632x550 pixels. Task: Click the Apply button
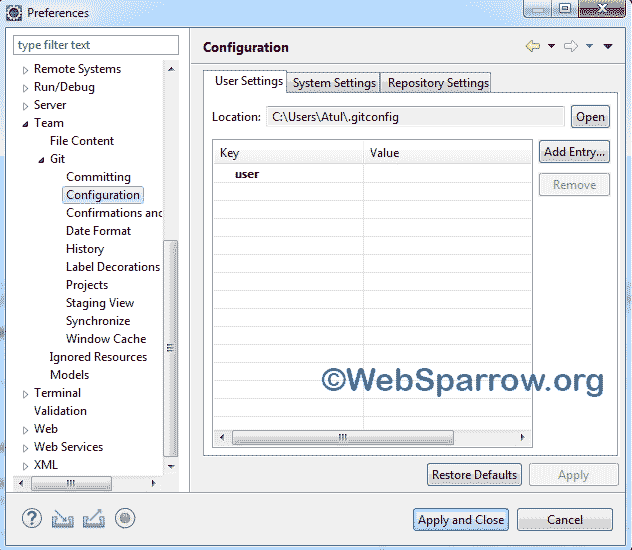pyautogui.click(x=574, y=475)
